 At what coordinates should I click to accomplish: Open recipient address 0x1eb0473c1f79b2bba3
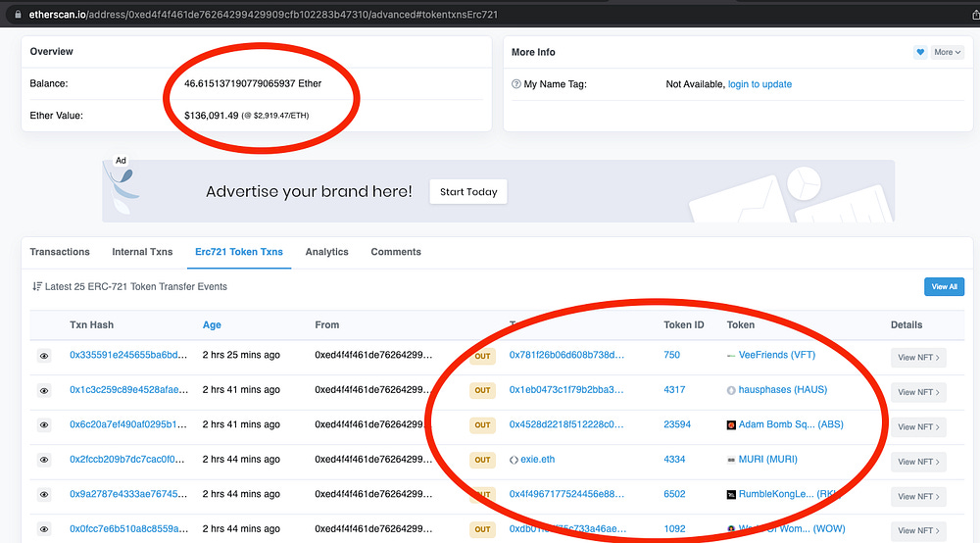coord(566,390)
